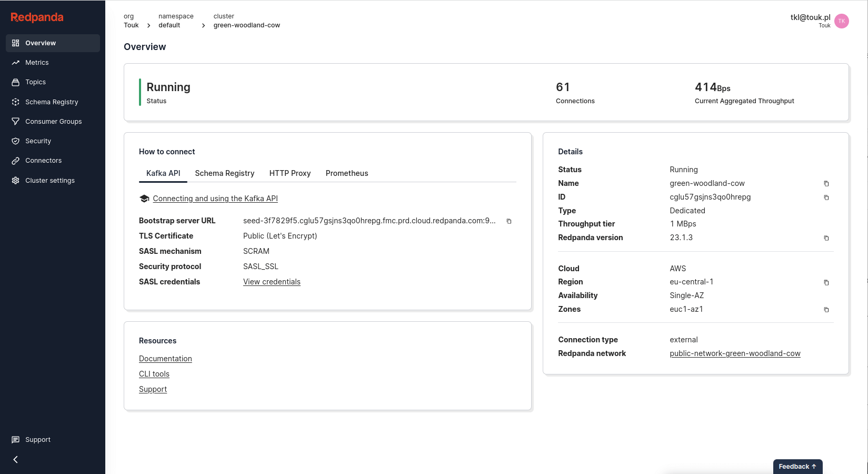Viewport: 868px width, 474px height.
Task: Copy the cluster Name value
Action: click(x=826, y=184)
